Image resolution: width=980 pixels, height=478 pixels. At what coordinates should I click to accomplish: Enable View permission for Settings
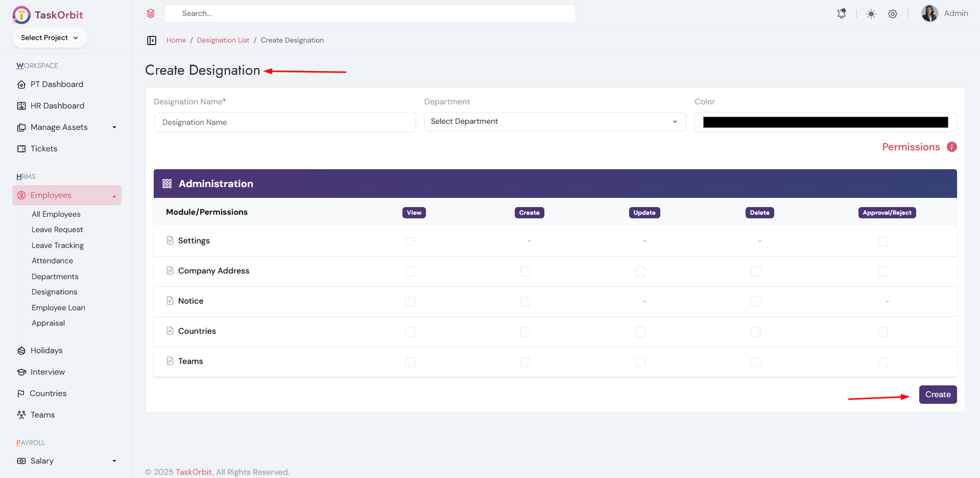pos(410,241)
